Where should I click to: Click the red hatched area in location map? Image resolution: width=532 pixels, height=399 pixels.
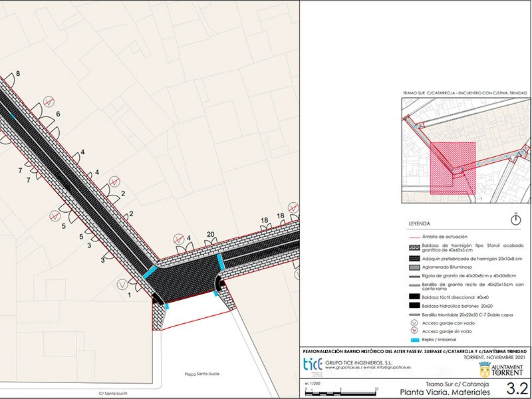pos(452,166)
